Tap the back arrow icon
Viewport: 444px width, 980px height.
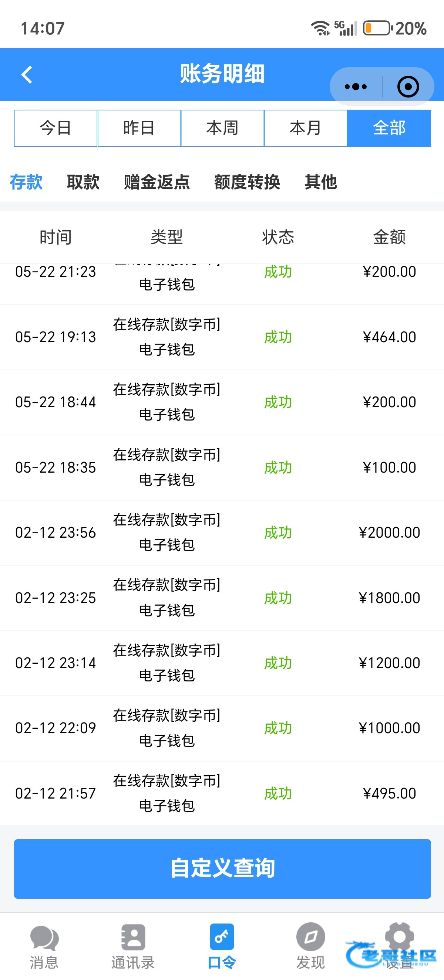(27, 75)
